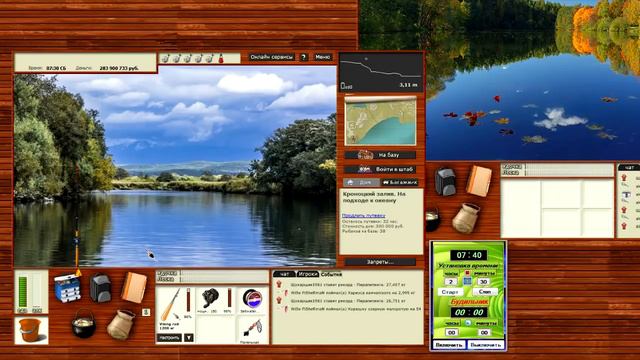
Task: Select the Viking rod slot
Action: 176,309
